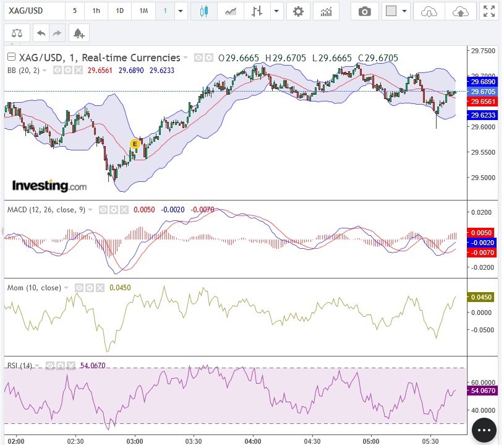504x445 pixels.
Task: Click the 29.6705 current price label
Action: click(483, 92)
